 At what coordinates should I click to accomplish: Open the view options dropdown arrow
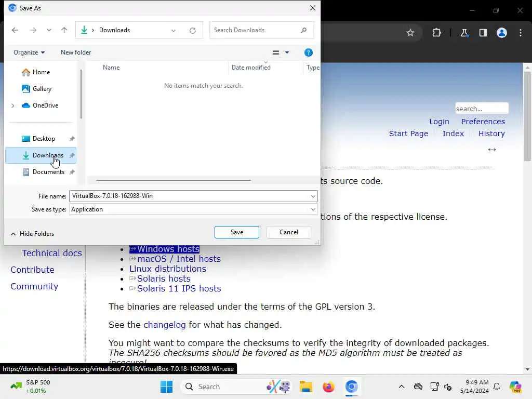[x=287, y=52]
